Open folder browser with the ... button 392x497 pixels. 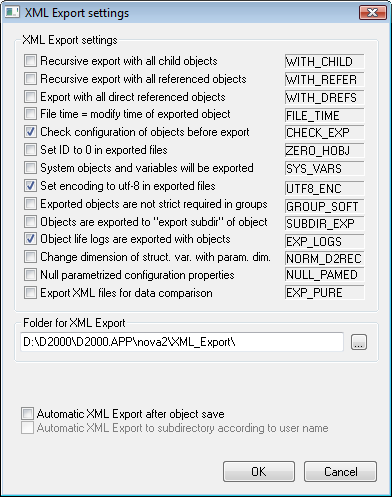359,342
